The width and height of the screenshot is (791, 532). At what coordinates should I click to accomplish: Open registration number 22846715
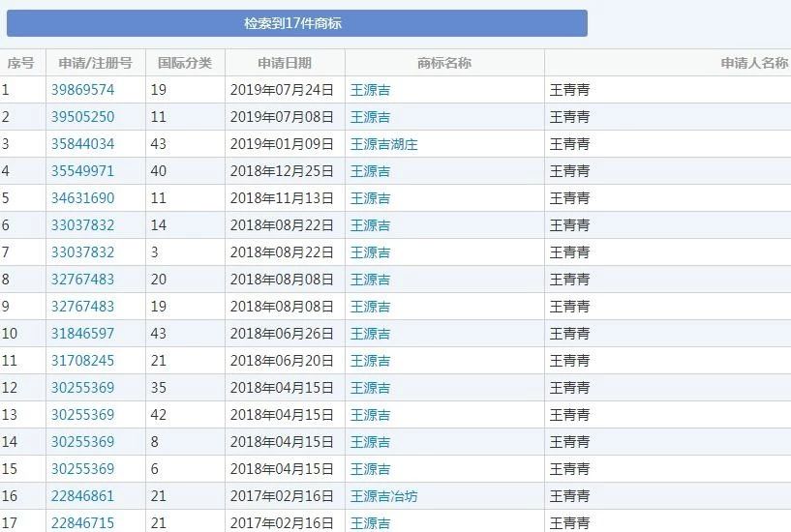tap(82, 523)
